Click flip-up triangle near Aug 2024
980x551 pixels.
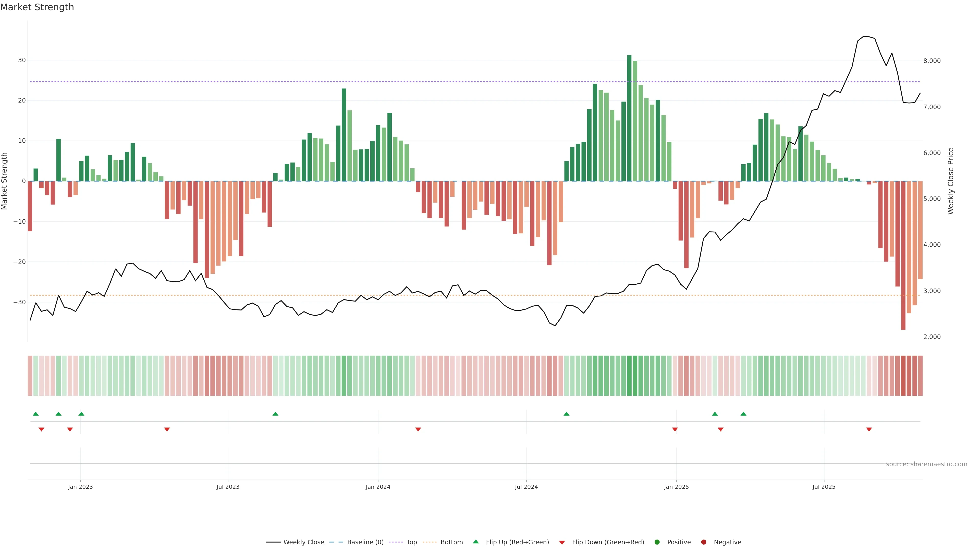point(567,414)
